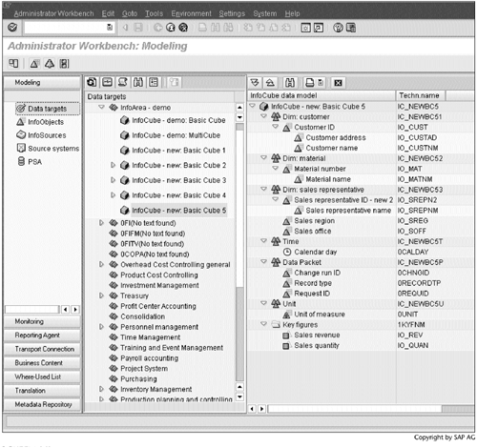Open the Environment menu
This screenshot has height=448, width=477.
point(191,13)
